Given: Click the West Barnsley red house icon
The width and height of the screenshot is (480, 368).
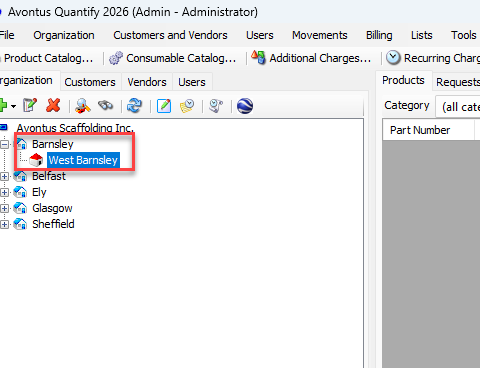Looking at the screenshot, I should coord(36,160).
